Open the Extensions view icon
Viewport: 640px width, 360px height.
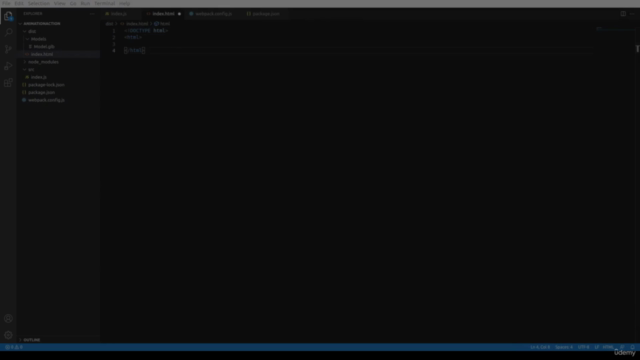click(8, 82)
